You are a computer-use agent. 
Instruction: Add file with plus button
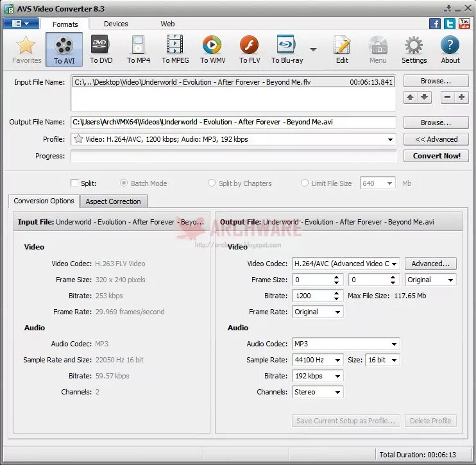pyautogui.click(x=461, y=97)
